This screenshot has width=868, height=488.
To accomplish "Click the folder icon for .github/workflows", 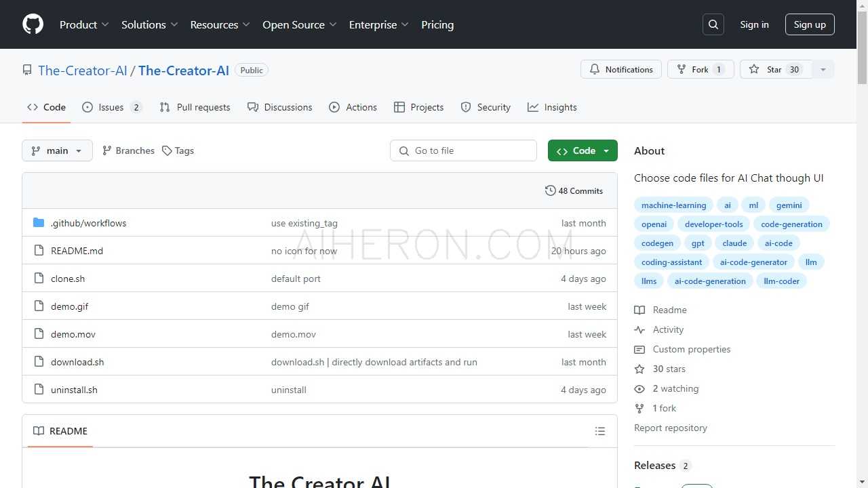I will tap(39, 223).
